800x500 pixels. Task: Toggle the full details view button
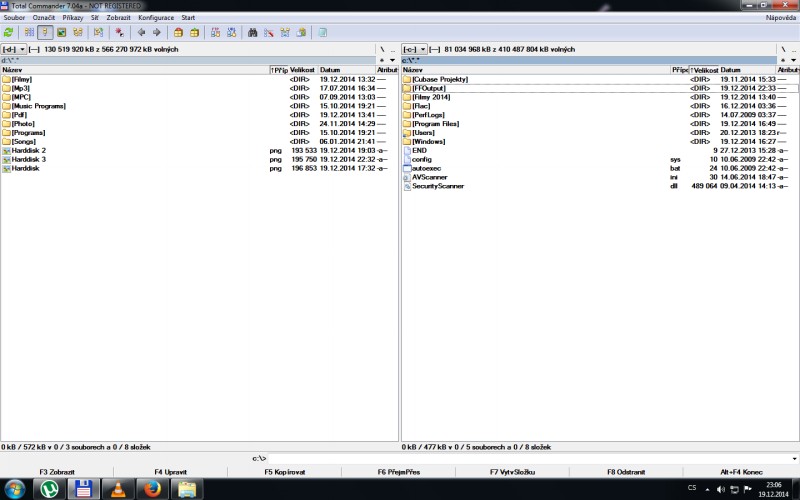[x=45, y=33]
